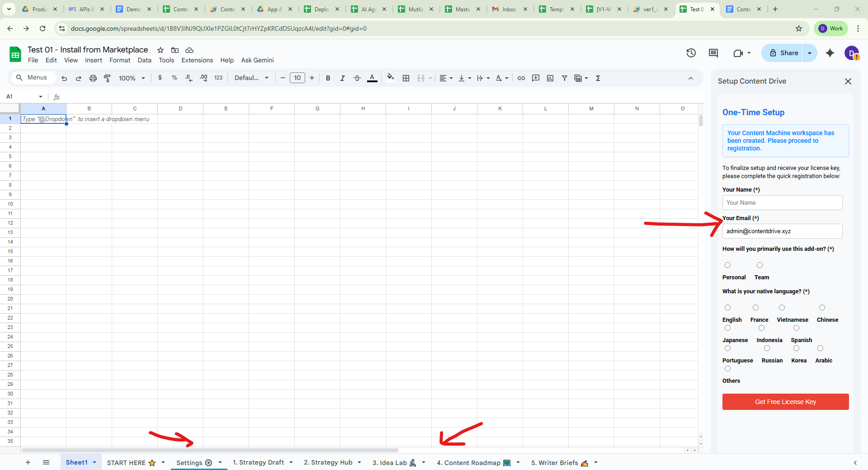
Task: Choose Vietnamese as native language
Action: (782, 308)
